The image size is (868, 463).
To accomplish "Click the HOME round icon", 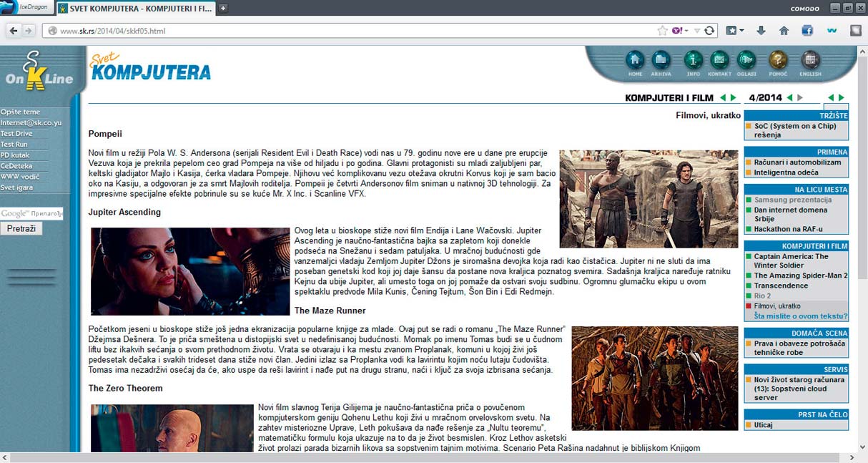I will tap(635, 60).
